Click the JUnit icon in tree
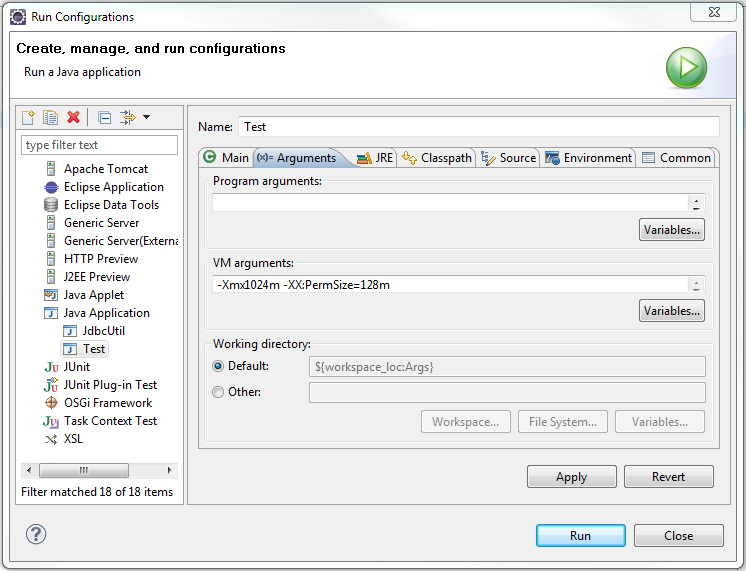Screen dimensions: 746x571 point(51,367)
